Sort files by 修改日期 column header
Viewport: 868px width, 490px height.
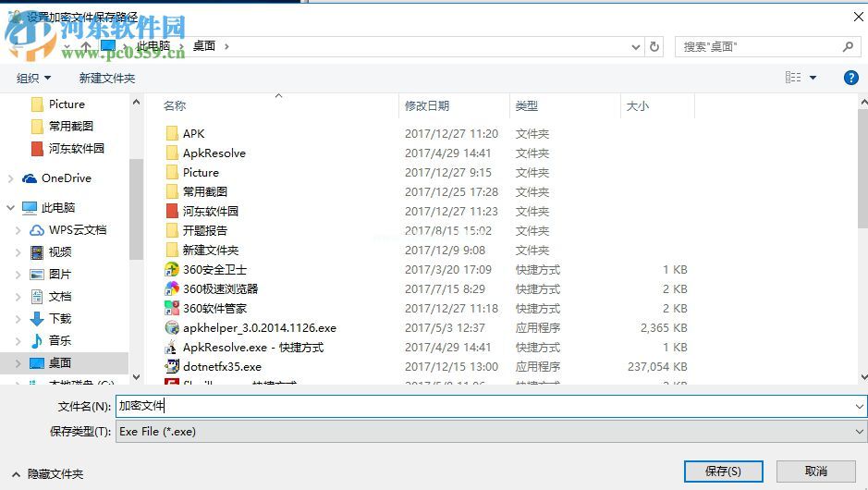click(x=427, y=106)
